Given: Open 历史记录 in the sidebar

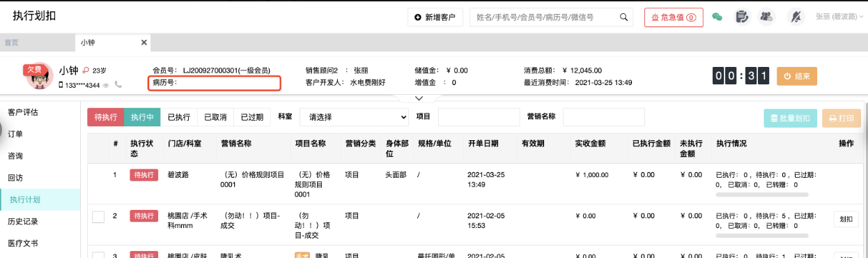Looking at the screenshot, I should [23, 222].
